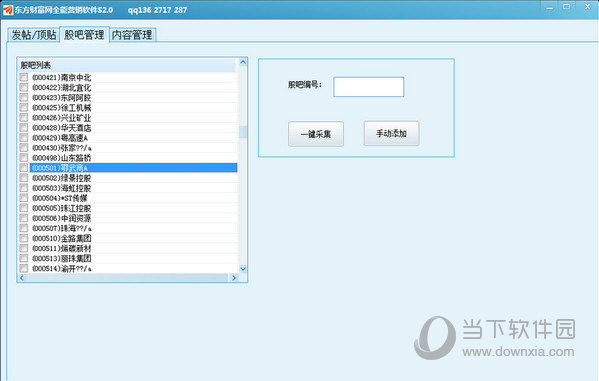Check the (000510) checkbox
Image resolution: width=599 pixels, height=381 pixels.
click(x=24, y=238)
